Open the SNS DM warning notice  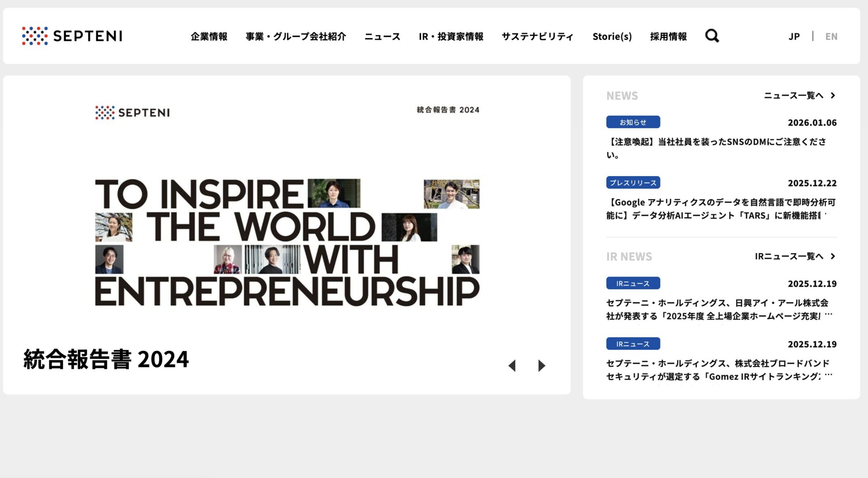click(716, 148)
